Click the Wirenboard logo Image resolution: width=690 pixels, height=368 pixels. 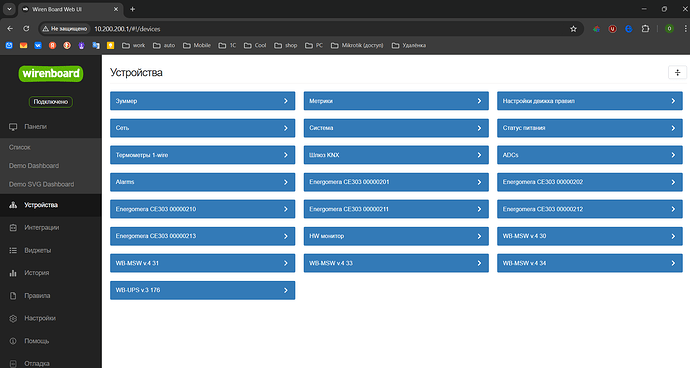pyautogui.click(x=51, y=74)
